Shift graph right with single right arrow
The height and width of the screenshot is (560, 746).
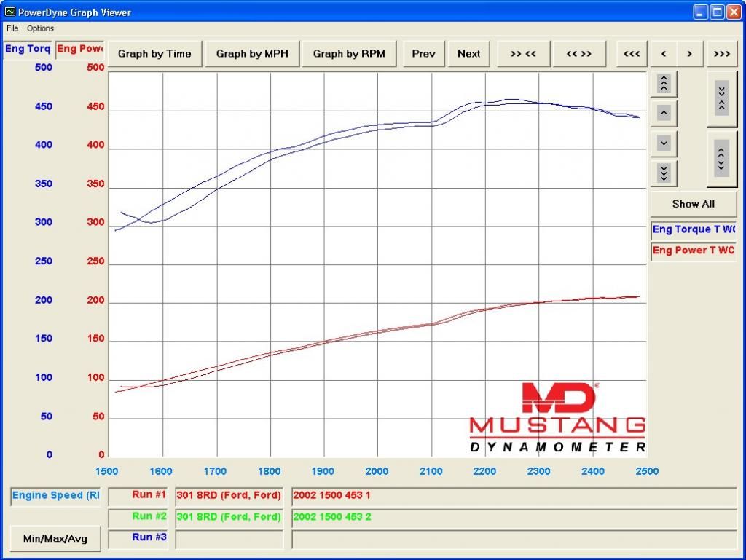point(690,54)
